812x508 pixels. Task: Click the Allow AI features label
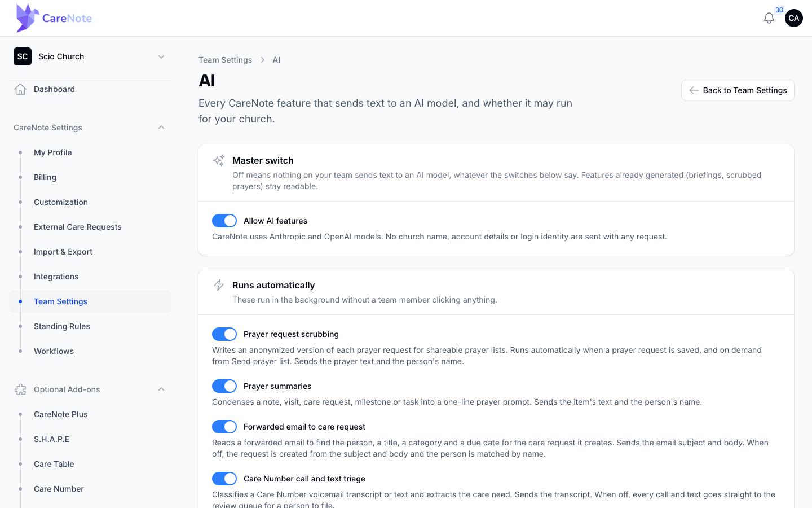pyautogui.click(x=275, y=221)
